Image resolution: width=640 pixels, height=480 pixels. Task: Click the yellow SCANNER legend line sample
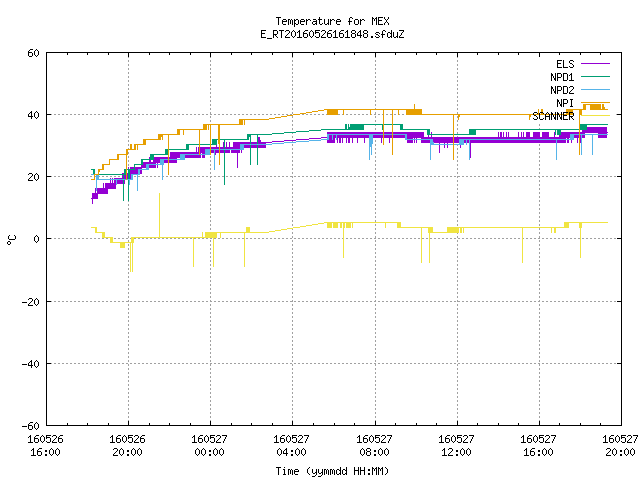point(595,116)
